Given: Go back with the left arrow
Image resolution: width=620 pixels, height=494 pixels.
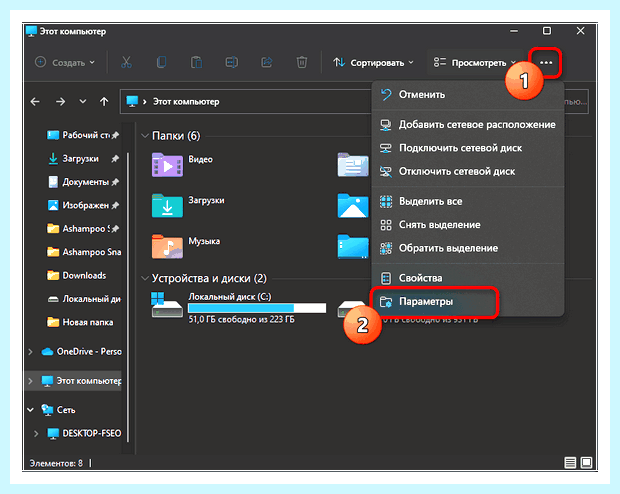Looking at the screenshot, I should pyautogui.click(x=35, y=102).
